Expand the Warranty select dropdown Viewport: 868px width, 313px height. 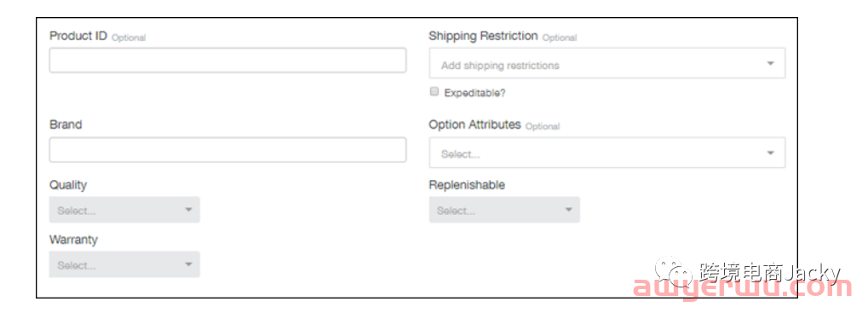click(x=124, y=264)
